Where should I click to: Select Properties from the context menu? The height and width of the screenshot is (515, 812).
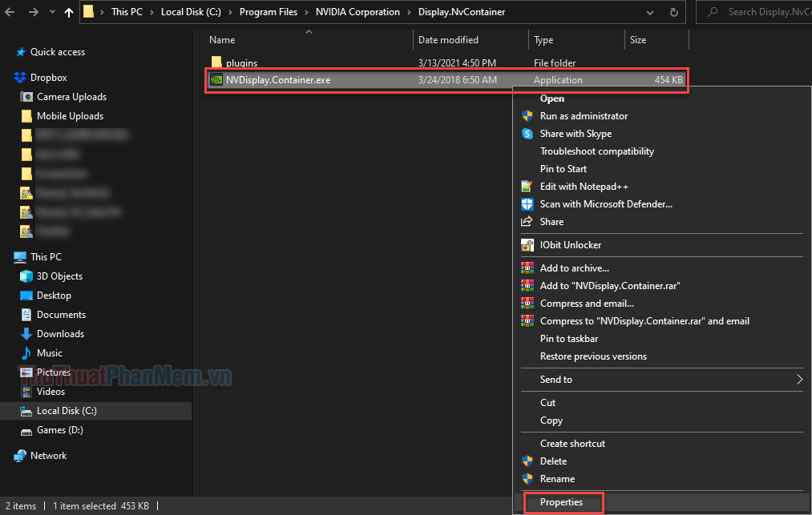(x=563, y=502)
